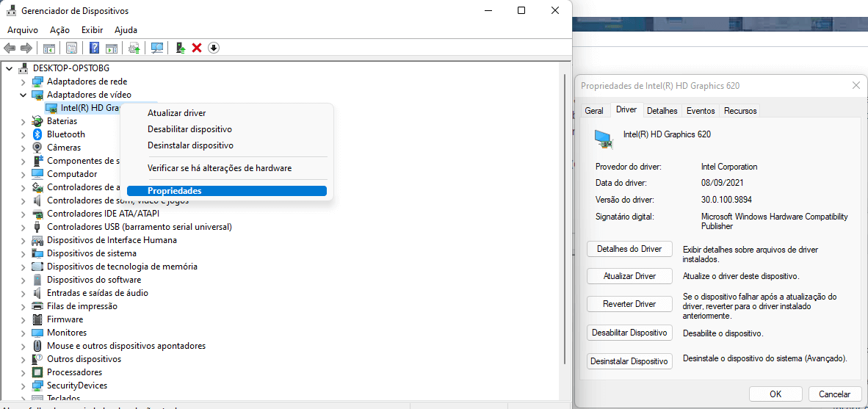This screenshot has height=409, width=868.
Task: Click Cancelar in the properties dialog
Action: [x=834, y=394]
